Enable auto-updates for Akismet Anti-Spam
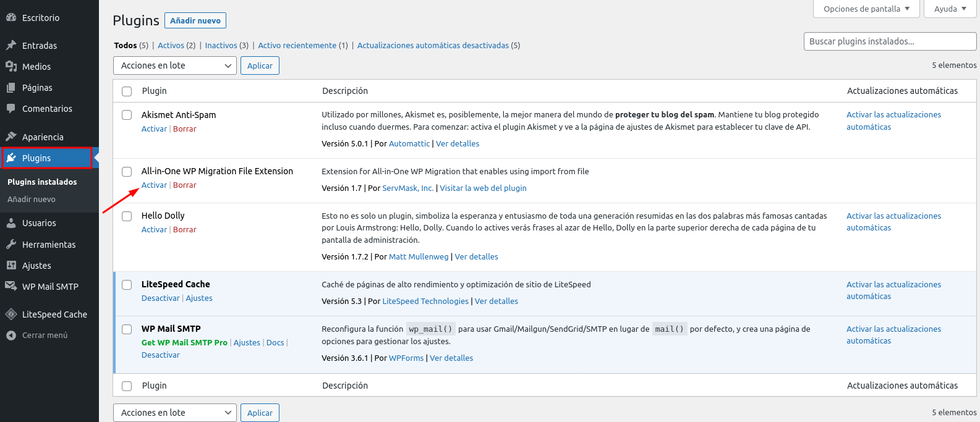The width and height of the screenshot is (980, 422). (893, 121)
